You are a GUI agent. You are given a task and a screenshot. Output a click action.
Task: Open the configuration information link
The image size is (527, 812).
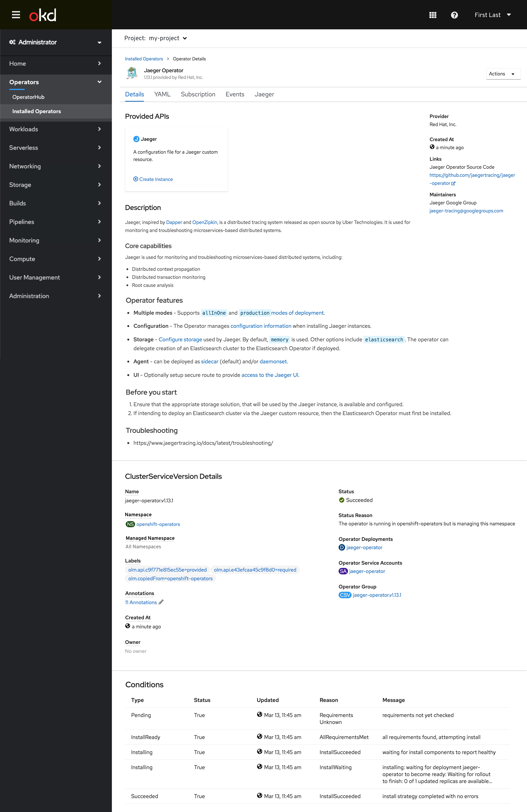[261, 326]
